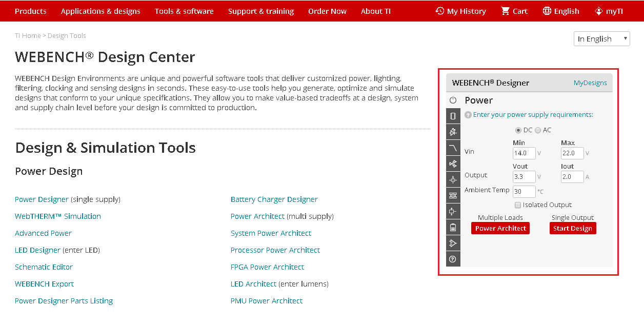Open My History from the top bar
Image resolution: width=644 pixels, height=326 pixels.
coord(460,11)
